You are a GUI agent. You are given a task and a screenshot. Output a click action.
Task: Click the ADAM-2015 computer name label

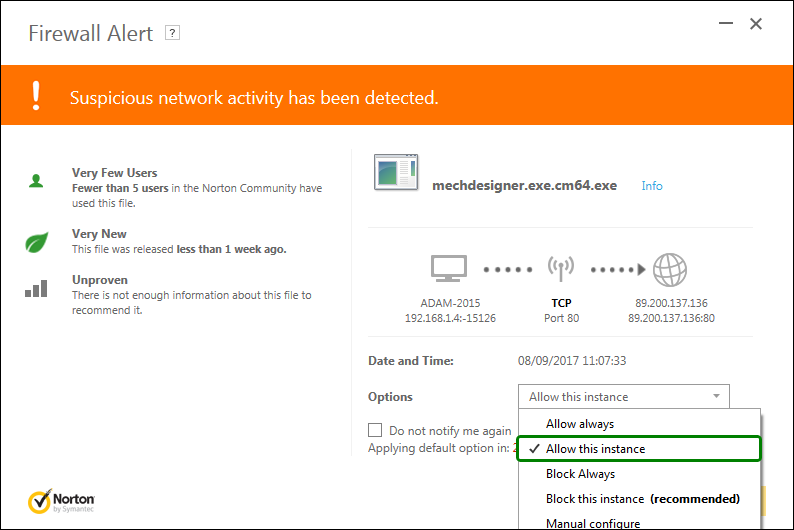[x=450, y=303]
